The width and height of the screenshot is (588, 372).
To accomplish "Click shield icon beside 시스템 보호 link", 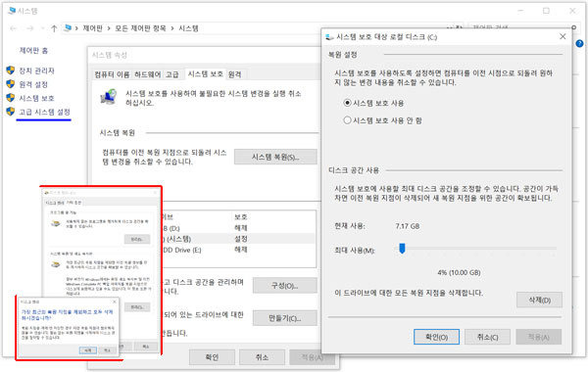I will [x=11, y=98].
